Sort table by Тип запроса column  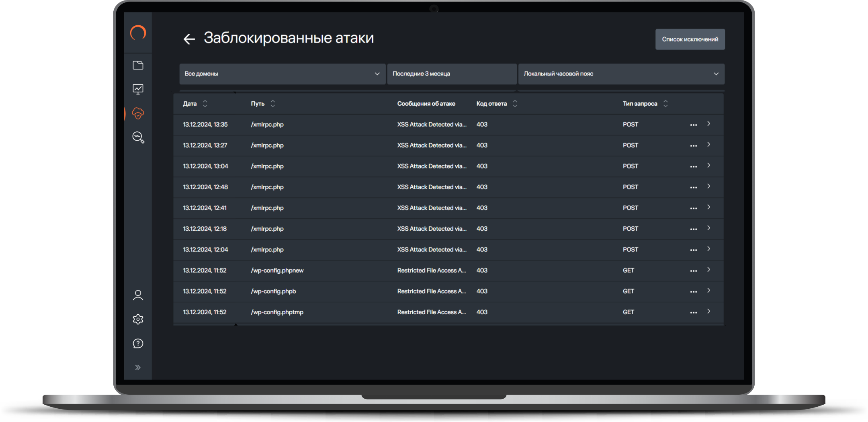click(665, 104)
